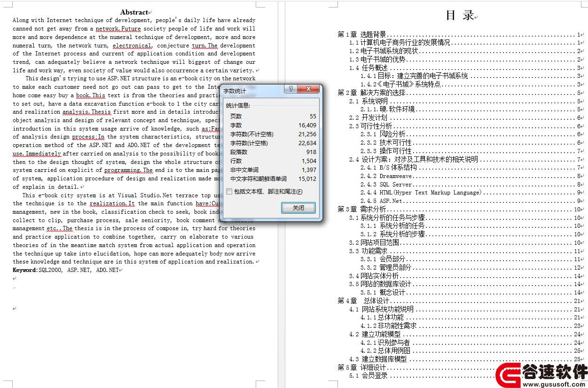Open TOC entry 2.3.1 风险分析
This screenshot has height=388, width=588.
(x=471, y=134)
